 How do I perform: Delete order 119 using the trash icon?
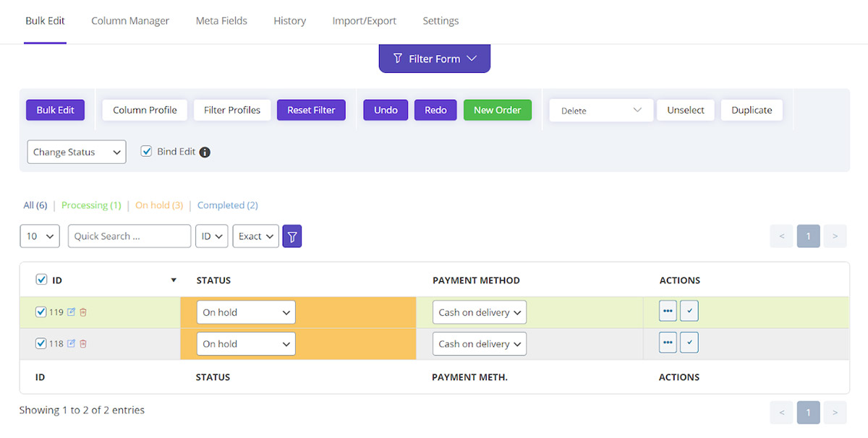[x=83, y=312]
